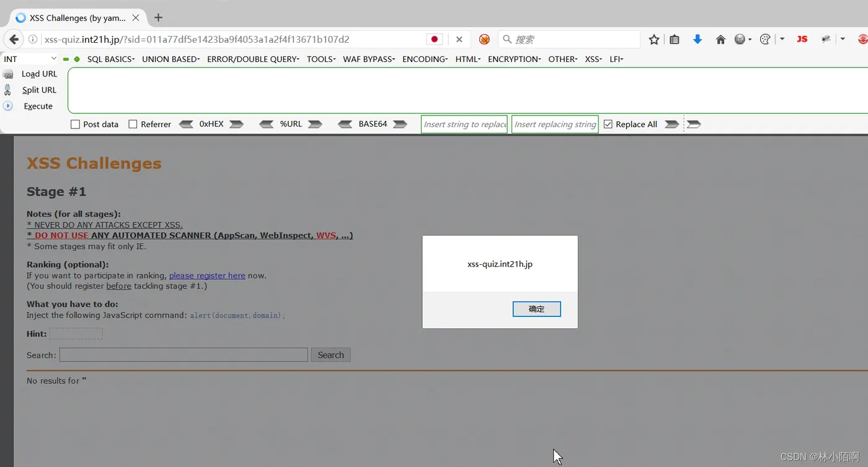Viewport: 868px width, 467px height.
Task: Open the HTML menu
Action: point(468,59)
